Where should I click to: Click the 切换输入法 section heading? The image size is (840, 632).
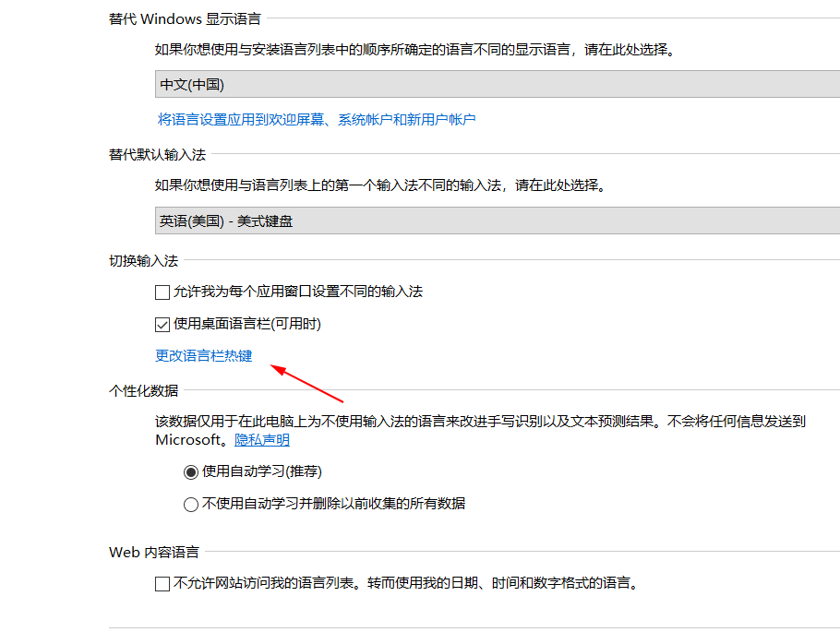[144, 261]
